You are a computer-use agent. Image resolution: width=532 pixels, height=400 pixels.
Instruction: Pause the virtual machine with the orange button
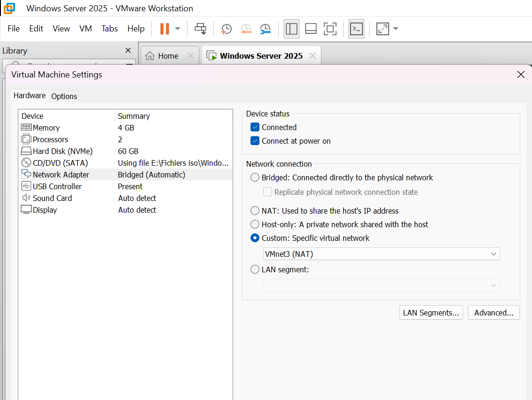tap(164, 29)
